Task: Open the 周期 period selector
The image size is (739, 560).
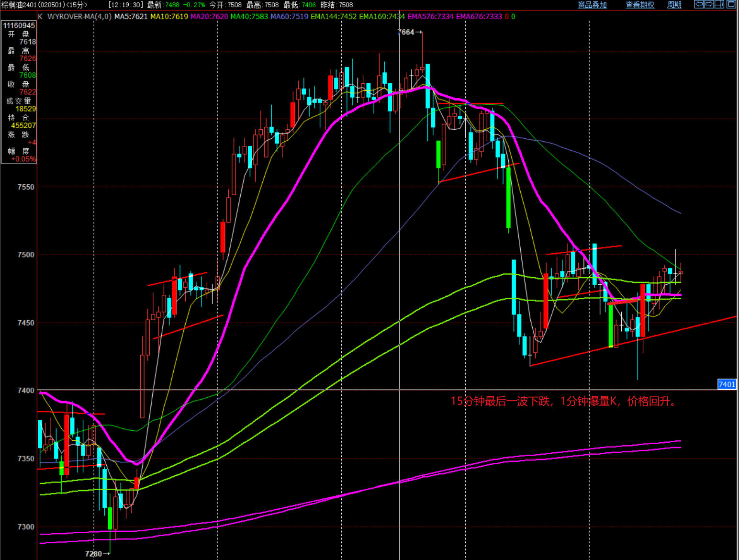Action: point(674,5)
